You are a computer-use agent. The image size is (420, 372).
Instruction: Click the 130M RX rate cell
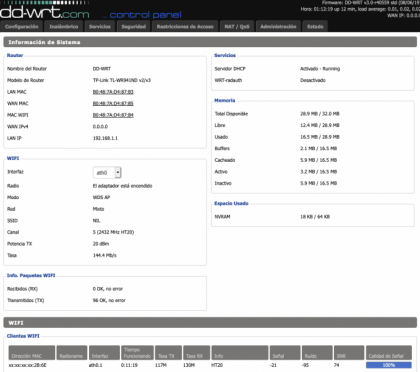(189, 365)
